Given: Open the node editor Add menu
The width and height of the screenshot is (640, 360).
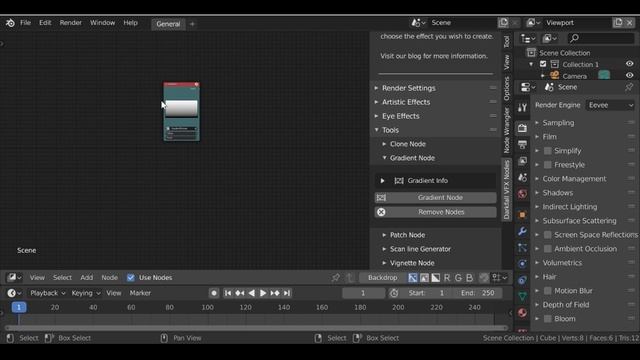Looking at the screenshot, I should coord(87,278).
